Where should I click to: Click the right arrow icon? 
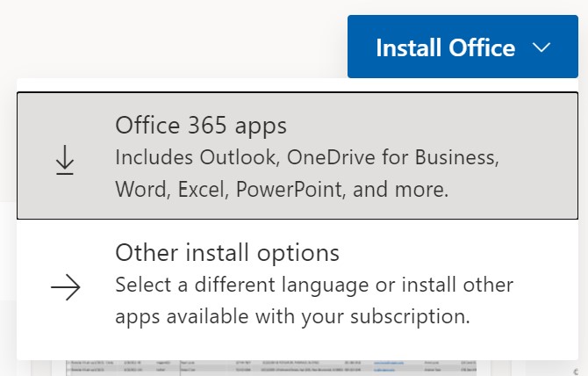tap(65, 287)
